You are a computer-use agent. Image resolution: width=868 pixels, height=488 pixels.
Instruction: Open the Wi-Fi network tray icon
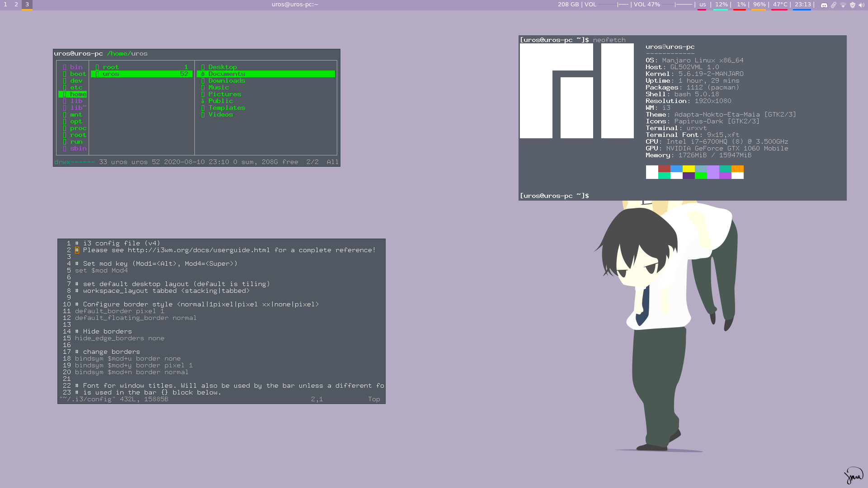coord(842,5)
